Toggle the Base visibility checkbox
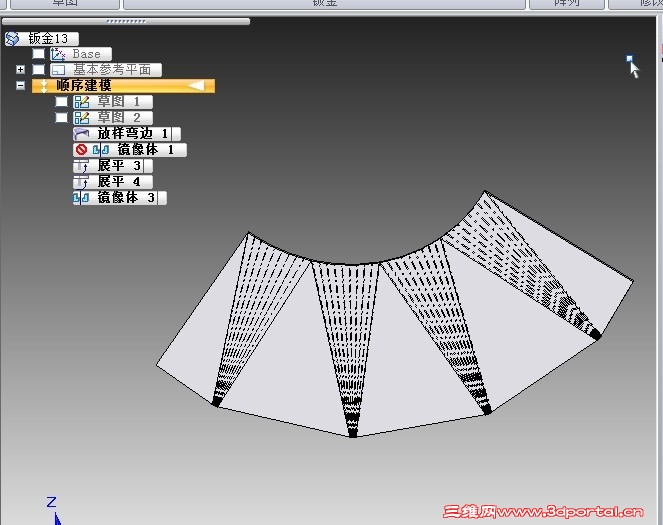 pyautogui.click(x=38, y=54)
